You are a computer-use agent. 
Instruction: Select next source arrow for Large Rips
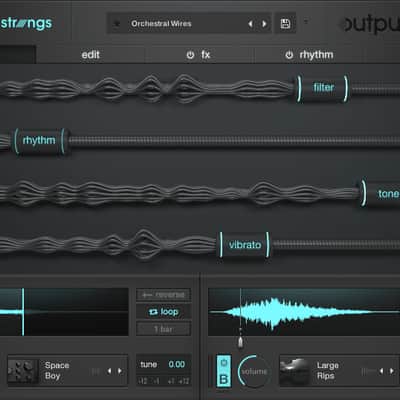coord(392,371)
